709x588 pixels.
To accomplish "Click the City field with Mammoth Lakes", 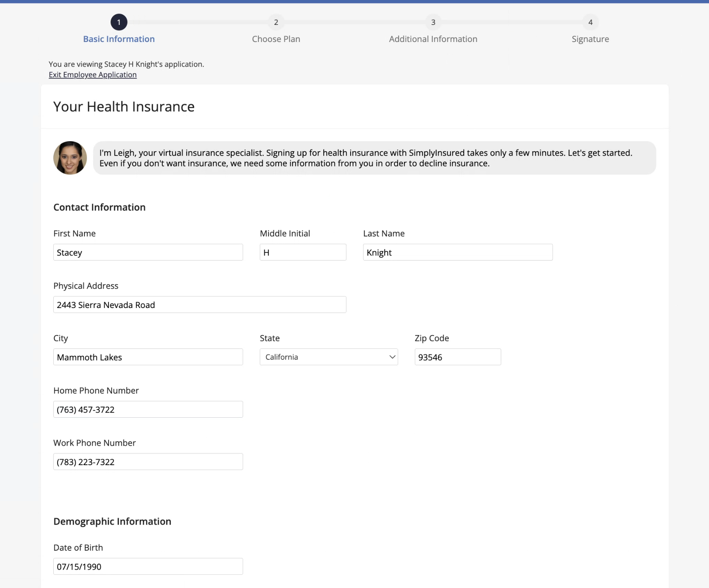I will coord(148,357).
